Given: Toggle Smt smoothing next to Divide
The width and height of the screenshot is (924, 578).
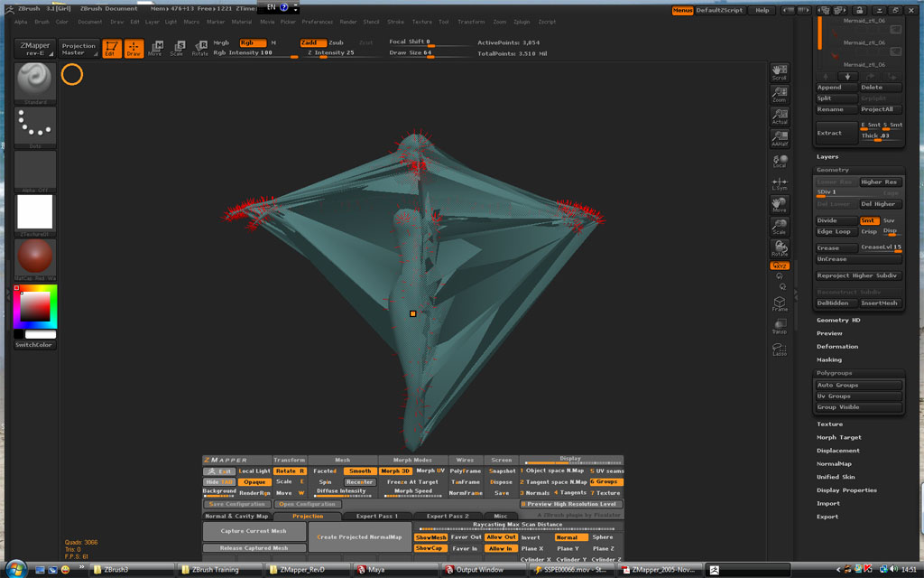Looking at the screenshot, I should tap(869, 220).
